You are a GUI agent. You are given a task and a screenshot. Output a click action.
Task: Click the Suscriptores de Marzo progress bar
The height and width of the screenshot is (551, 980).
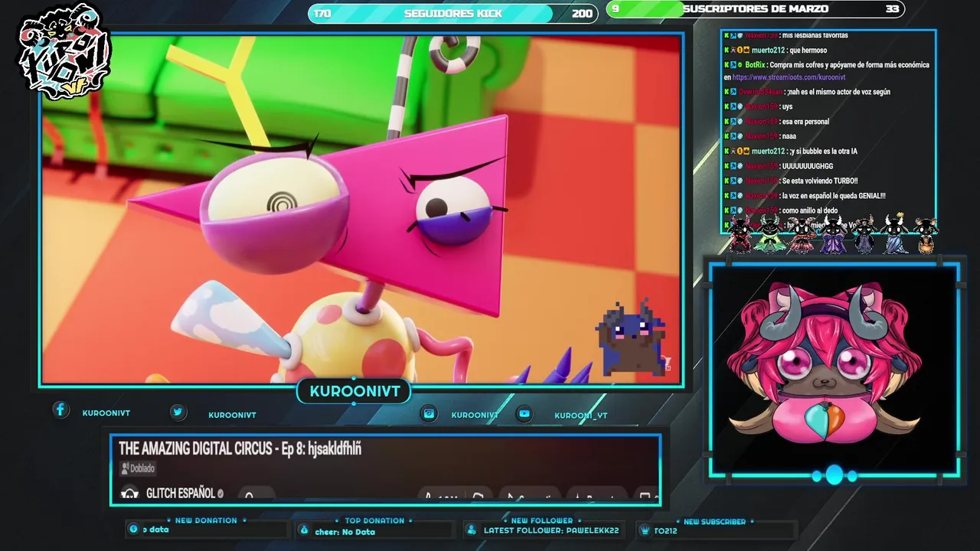point(756,9)
